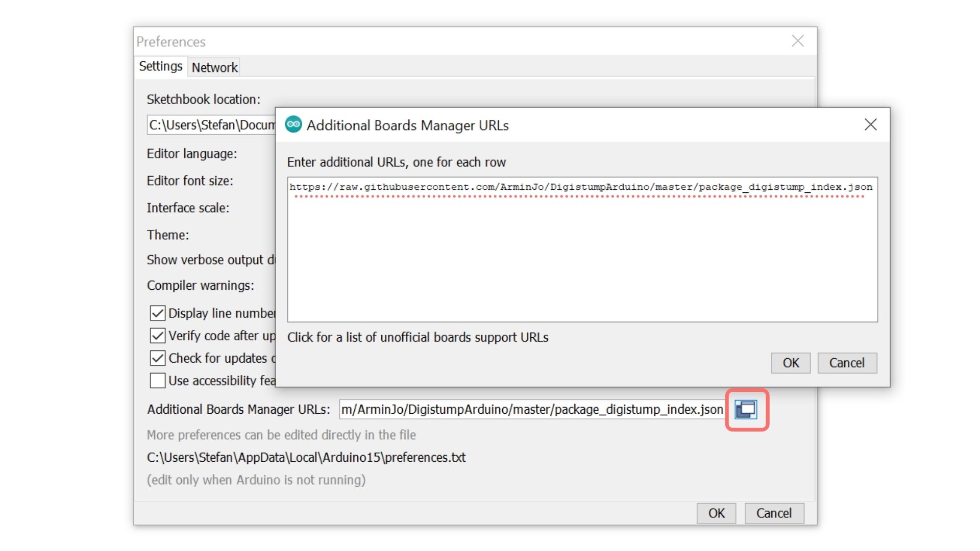The image size is (980, 551).
Task: Click the Editor language label
Action: [x=192, y=154]
